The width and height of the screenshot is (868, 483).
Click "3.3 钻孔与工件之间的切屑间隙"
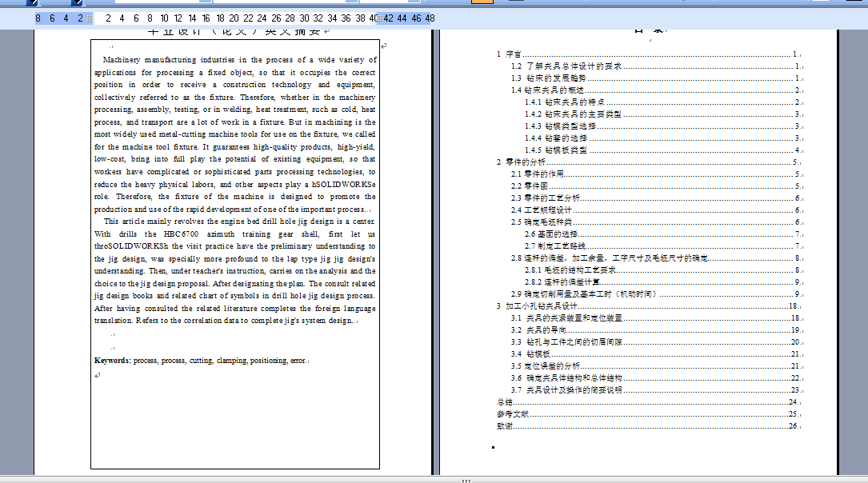(x=655, y=342)
